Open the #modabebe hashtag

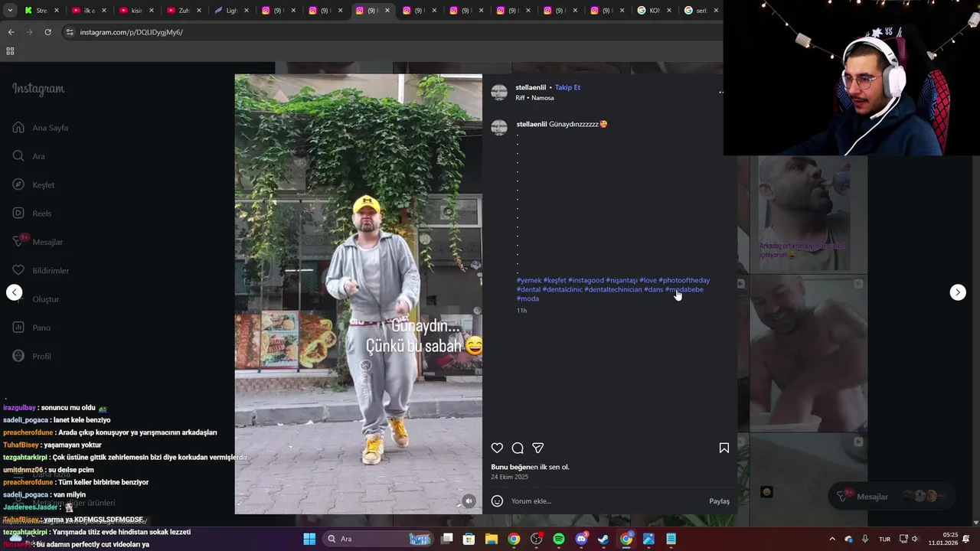(x=684, y=289)
